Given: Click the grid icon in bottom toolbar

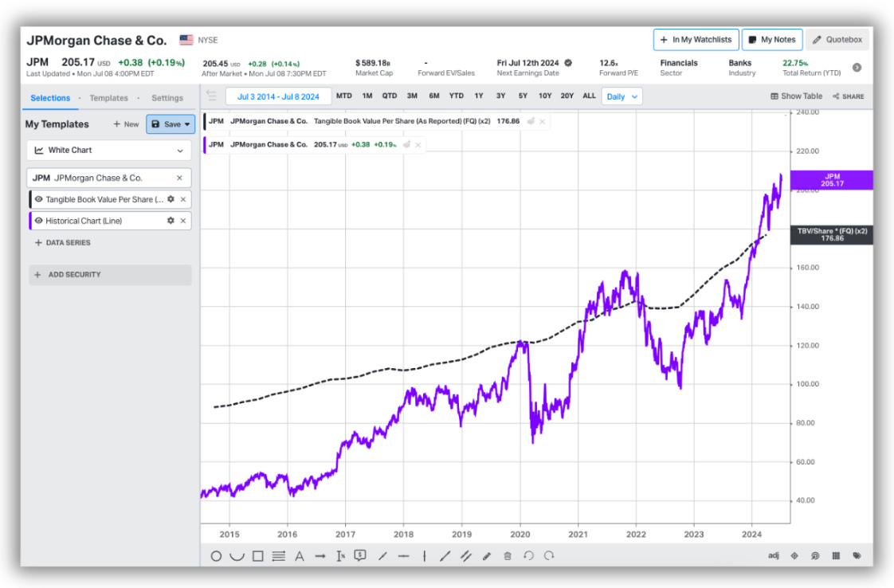Looking at the screenshot, I should tap(836, 555).
